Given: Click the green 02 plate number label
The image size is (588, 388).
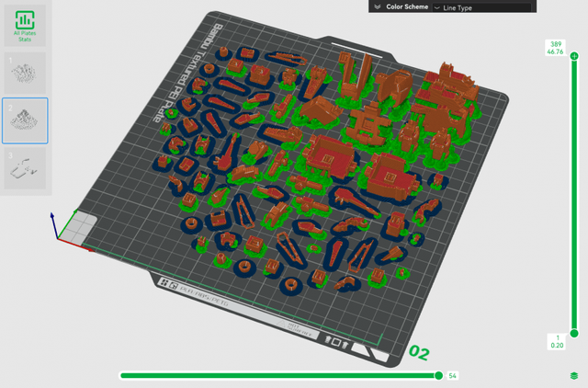Looking at the screenshot, I should pyautogui.click(x=419, y=352).
